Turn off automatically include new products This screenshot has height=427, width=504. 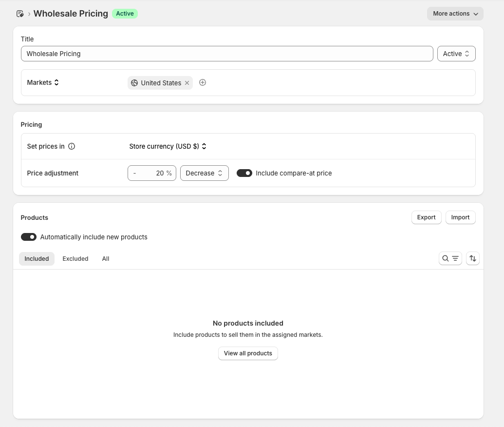coord(29,236)
